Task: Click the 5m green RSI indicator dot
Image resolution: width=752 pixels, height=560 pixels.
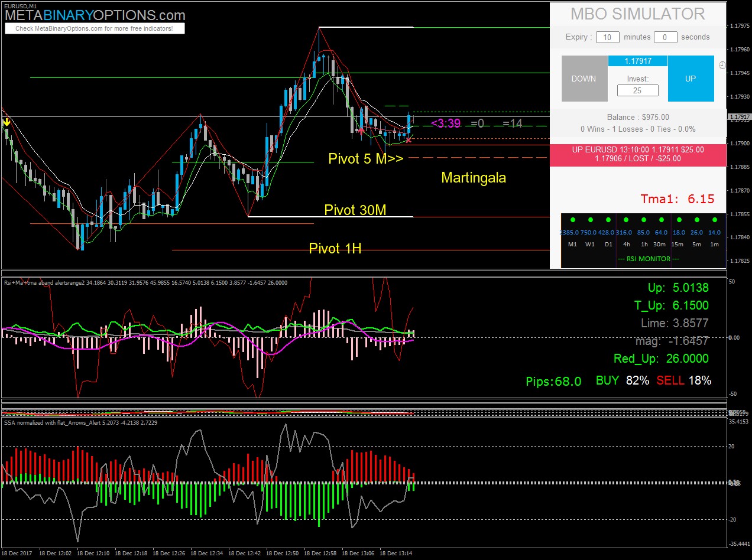Action: coord(697,220)
